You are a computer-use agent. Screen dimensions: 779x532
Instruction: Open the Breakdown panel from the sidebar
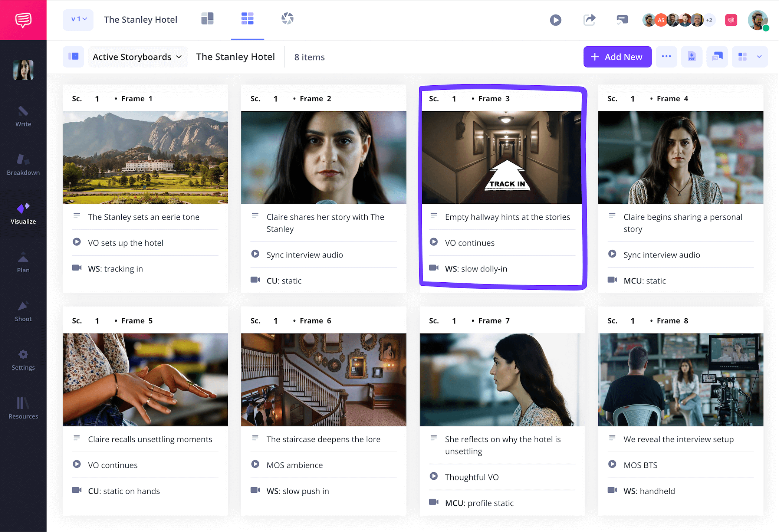point(23,165)
